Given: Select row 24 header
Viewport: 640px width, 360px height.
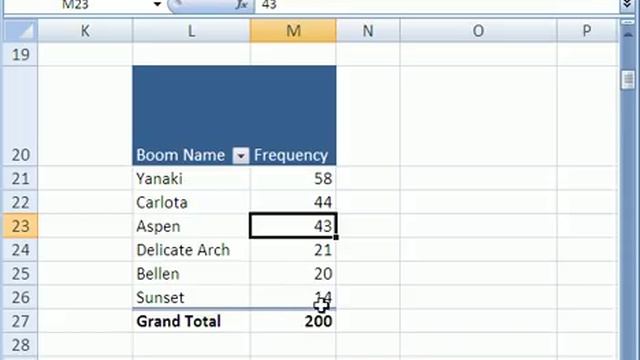Looking at the screenshot, I should 20,249.
